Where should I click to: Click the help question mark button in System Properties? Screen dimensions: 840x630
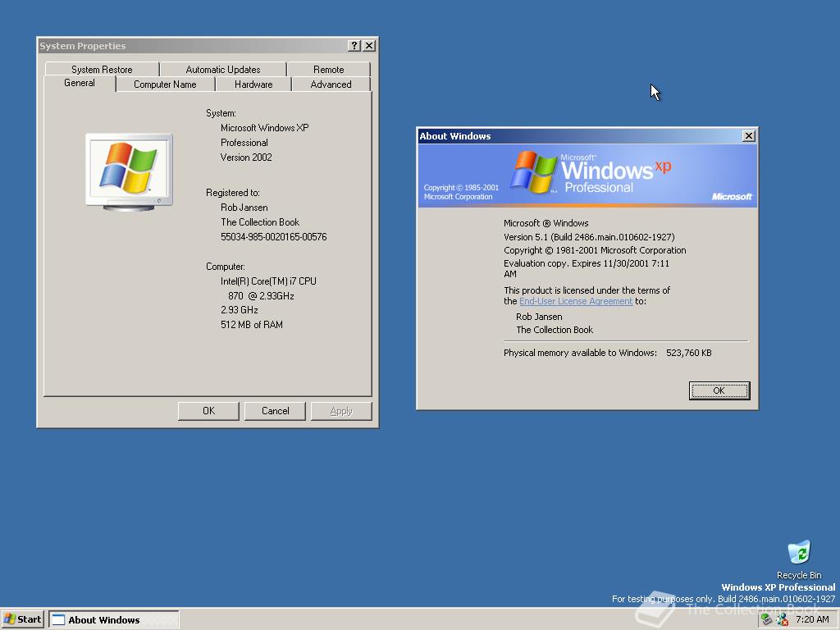point(354,46)
